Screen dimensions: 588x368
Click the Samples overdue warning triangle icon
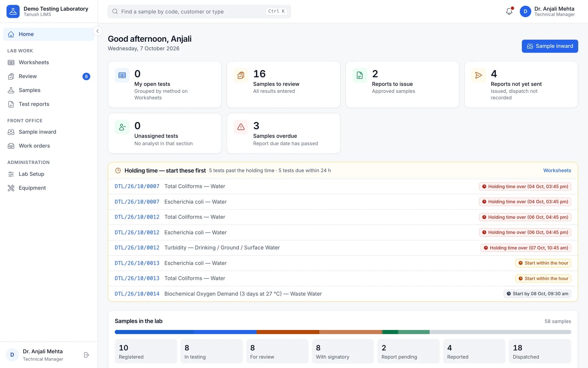point(241,127)
